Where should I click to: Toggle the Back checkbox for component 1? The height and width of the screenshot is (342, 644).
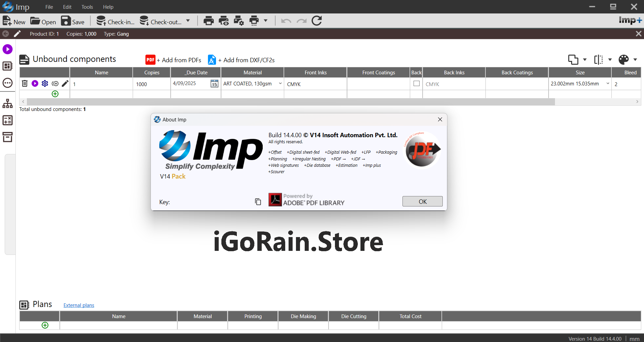click(416, 83)
